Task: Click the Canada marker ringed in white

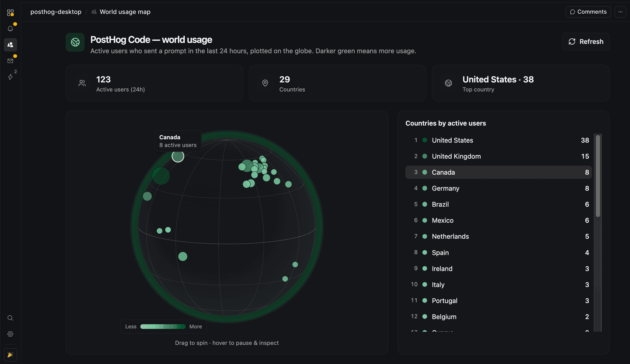Action: 178,156
